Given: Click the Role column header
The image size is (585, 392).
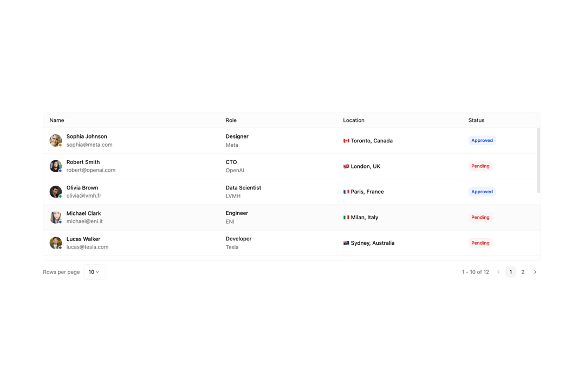Looking at the screenshot, I should 231,120.
